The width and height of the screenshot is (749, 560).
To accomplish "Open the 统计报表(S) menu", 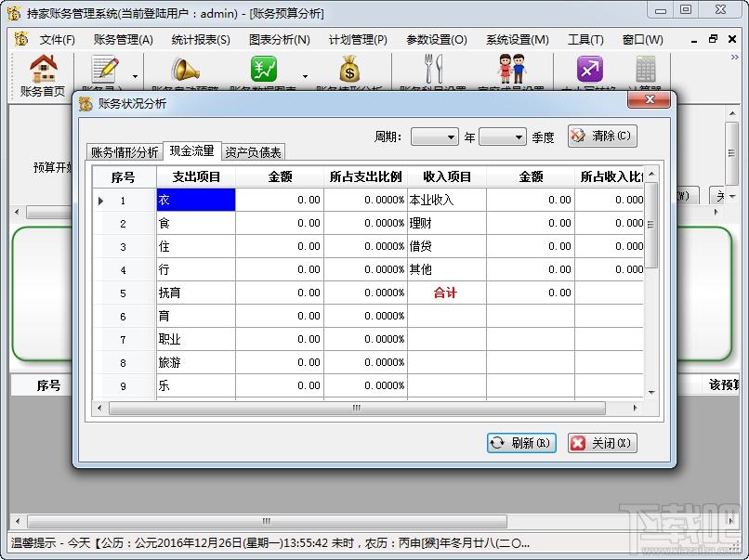I will pos(201,40).
